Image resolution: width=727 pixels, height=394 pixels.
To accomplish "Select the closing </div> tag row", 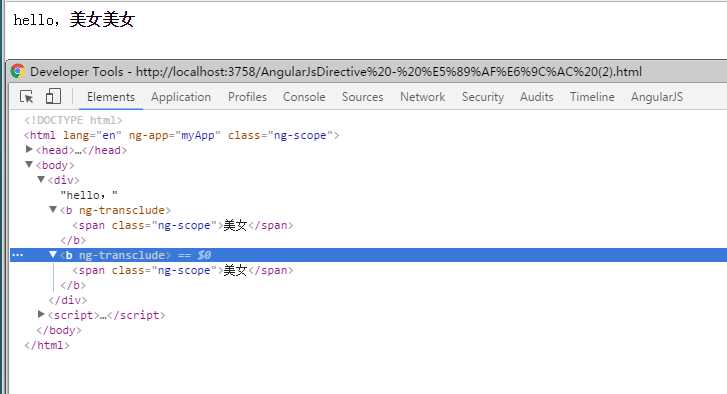I will [x=68, y=300].
